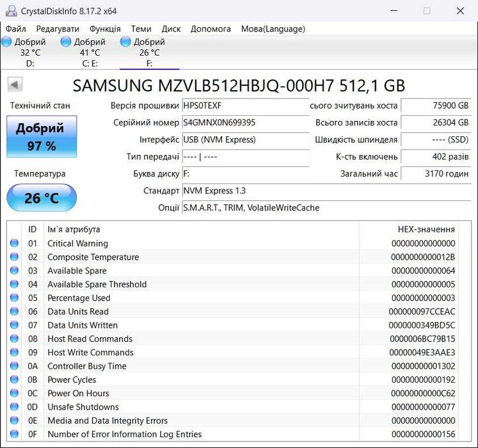Click hex value 000000097CCEAC for Data Units Read
The width and height of the screenshot is (478, 448).
[x=422, y=312]
